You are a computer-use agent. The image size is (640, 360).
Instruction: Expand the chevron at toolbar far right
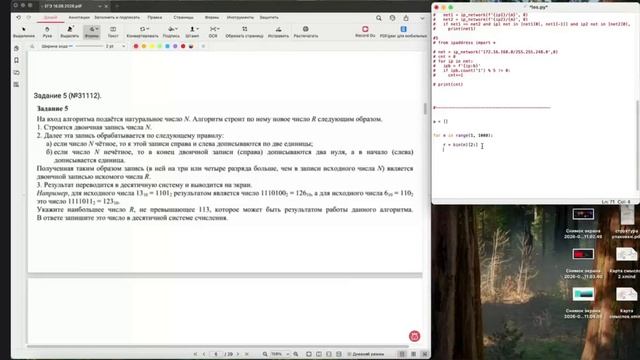(x=422, y=18)
